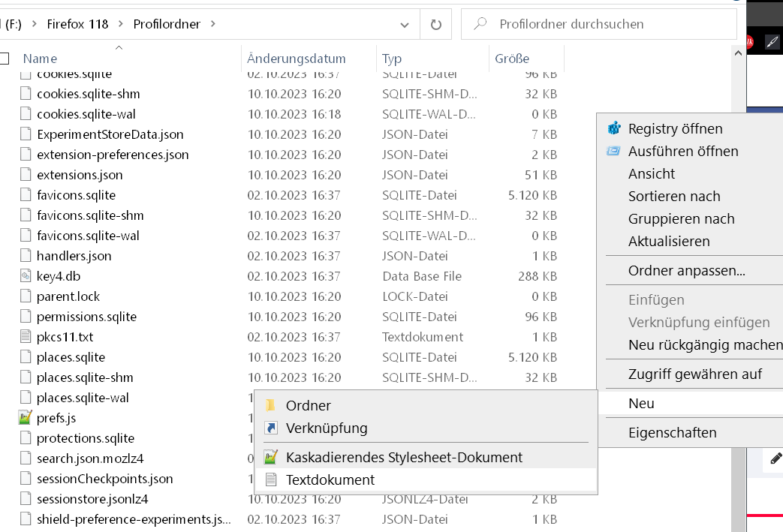Select Eigenschaften in the context menu
Viewport: 783px width, 532px height.
point(672,433)
